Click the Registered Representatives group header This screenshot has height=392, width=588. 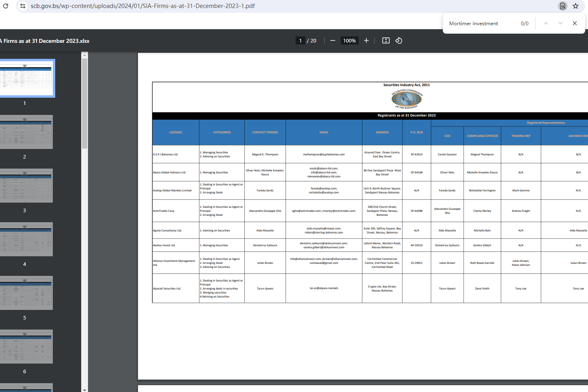coord(546,123)
